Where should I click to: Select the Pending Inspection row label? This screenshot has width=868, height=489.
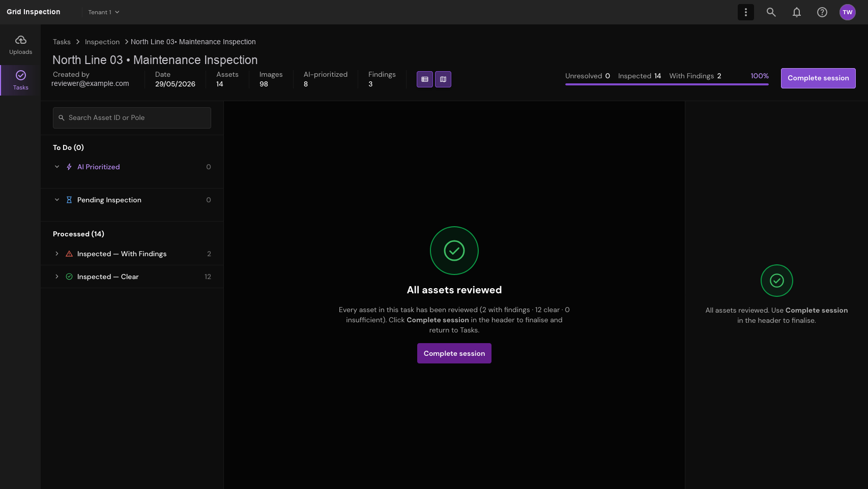109,200
